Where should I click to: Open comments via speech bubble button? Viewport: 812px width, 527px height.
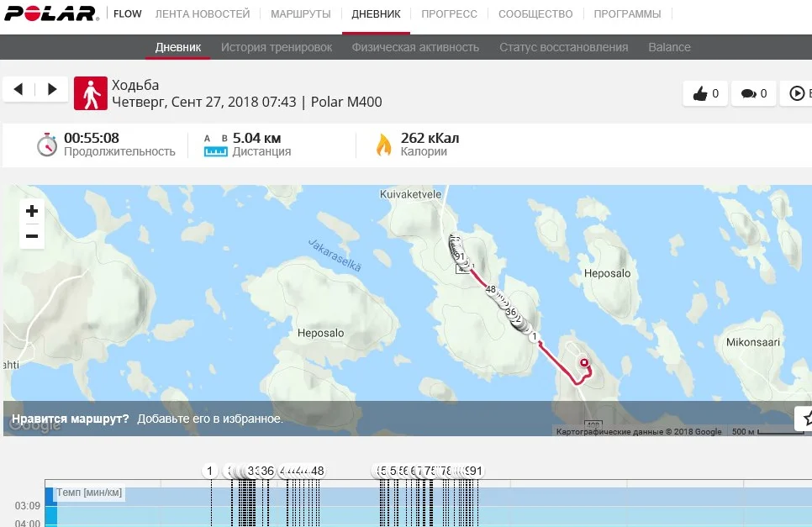(x=753, y=94)
